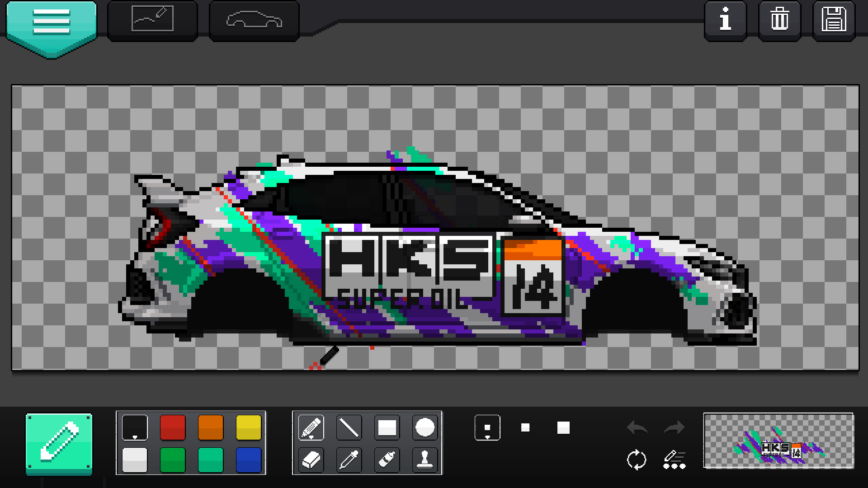
Task: Pick the black color swatch
Action: 135,427
